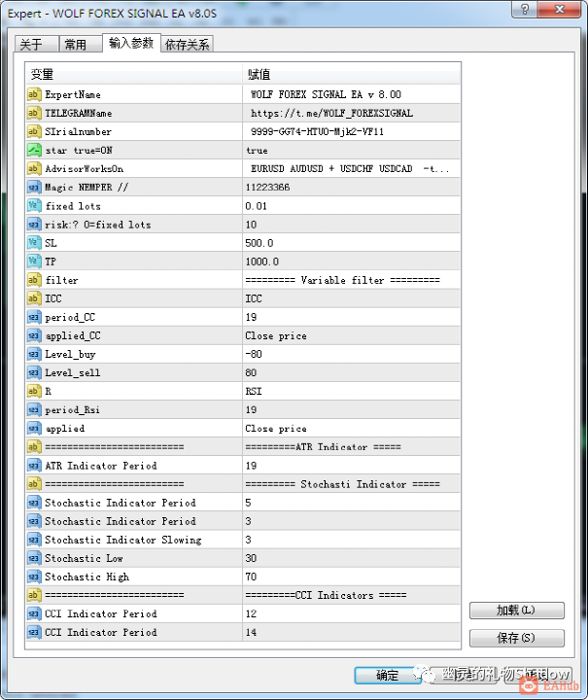588x700 pixels.
Task: Edit the TELEGRAMName t.me link value
Action: tap(351, 113)
